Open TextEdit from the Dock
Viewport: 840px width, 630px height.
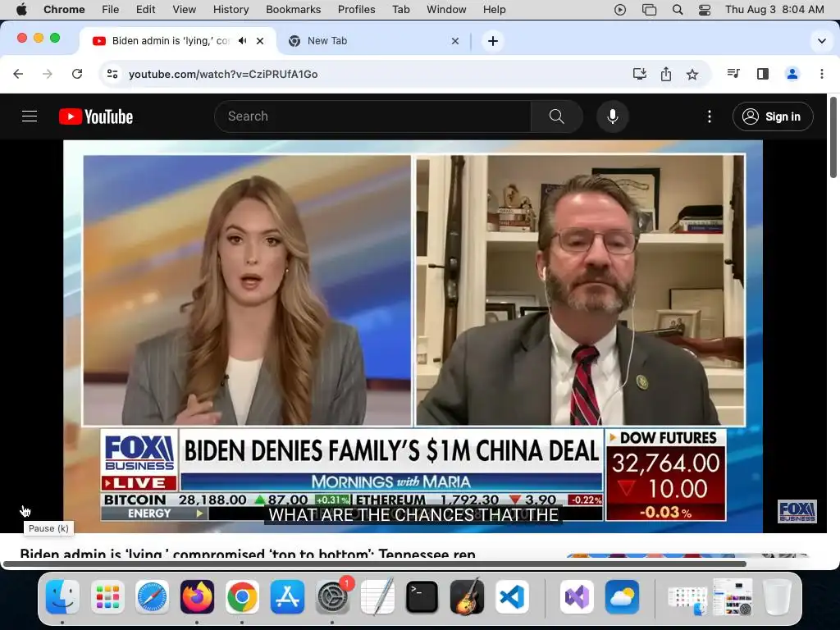[x=377, y=596]
